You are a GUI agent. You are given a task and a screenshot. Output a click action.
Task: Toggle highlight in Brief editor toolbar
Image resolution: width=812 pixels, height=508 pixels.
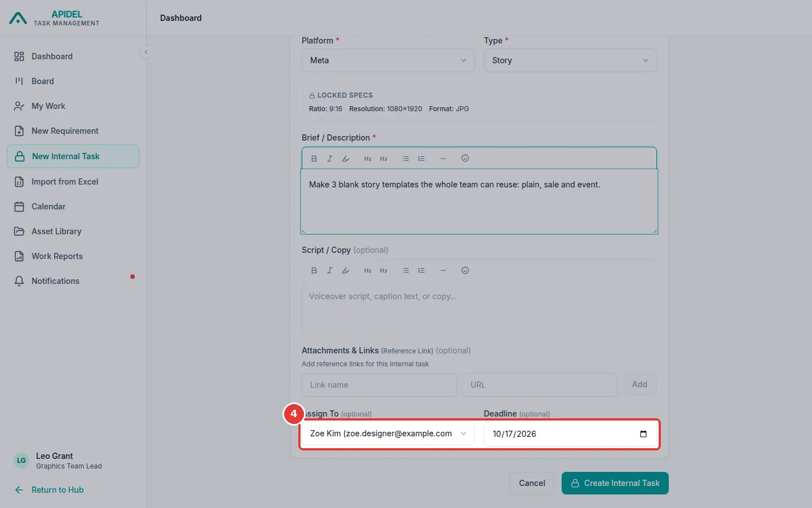point(346,159)
